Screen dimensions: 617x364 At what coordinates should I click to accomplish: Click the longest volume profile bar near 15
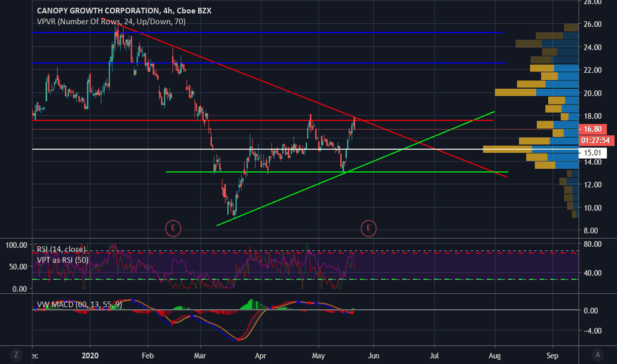(x=531, y=150)
